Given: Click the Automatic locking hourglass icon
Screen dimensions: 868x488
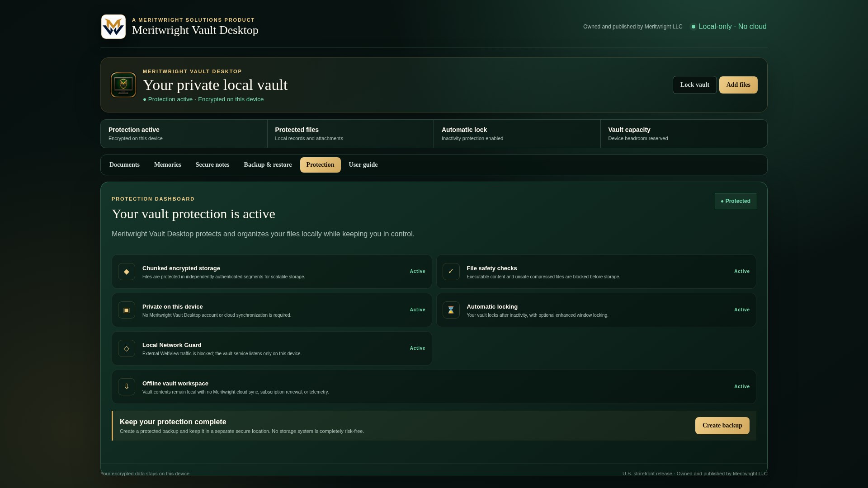Looking at the screenshot, I should coord(451,310).
